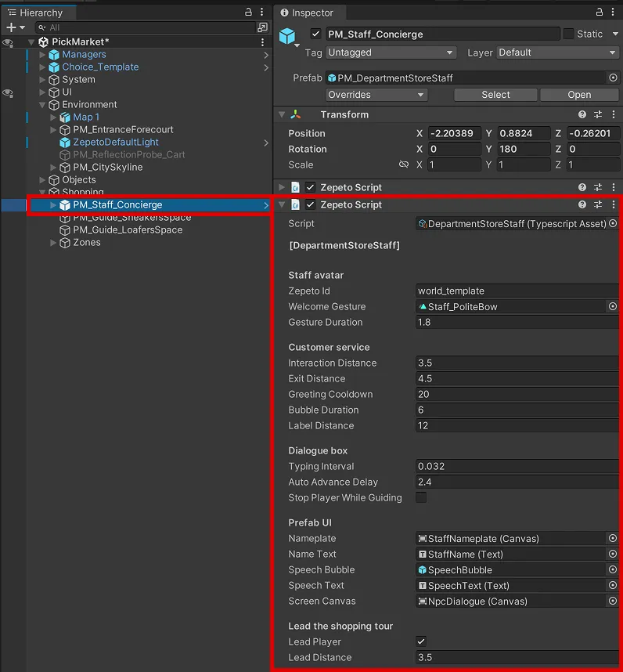623x672 pixels.
Task: Open Choice_Template prefab via right chevron
Action: [x=266, y=67]
